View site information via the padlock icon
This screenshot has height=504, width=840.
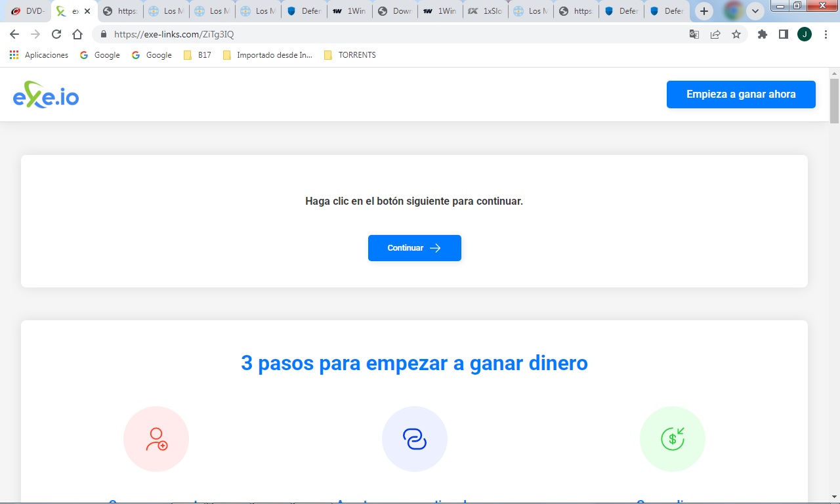(104, 34)
